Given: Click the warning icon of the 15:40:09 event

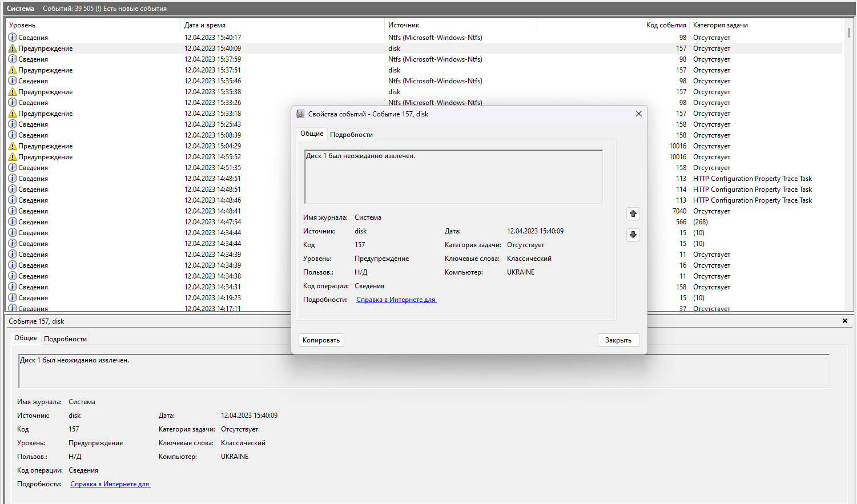Looking at the screenshot, I should 13,49.
